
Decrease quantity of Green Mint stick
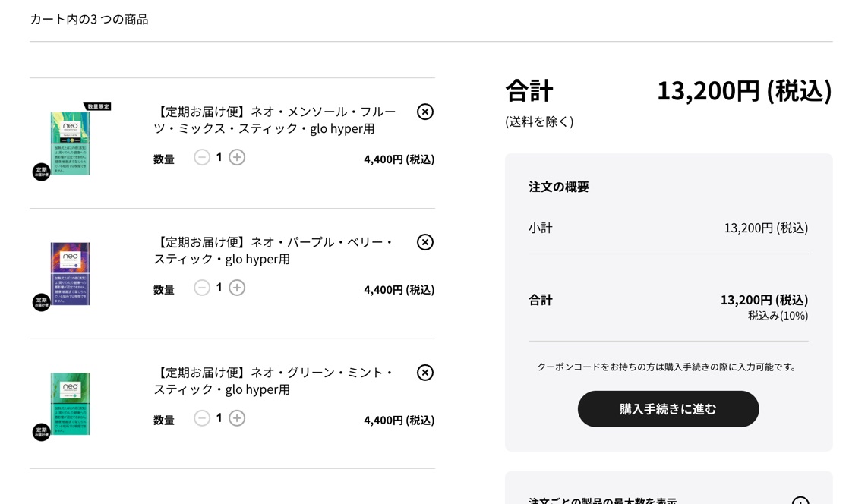[x=202, y=418]
